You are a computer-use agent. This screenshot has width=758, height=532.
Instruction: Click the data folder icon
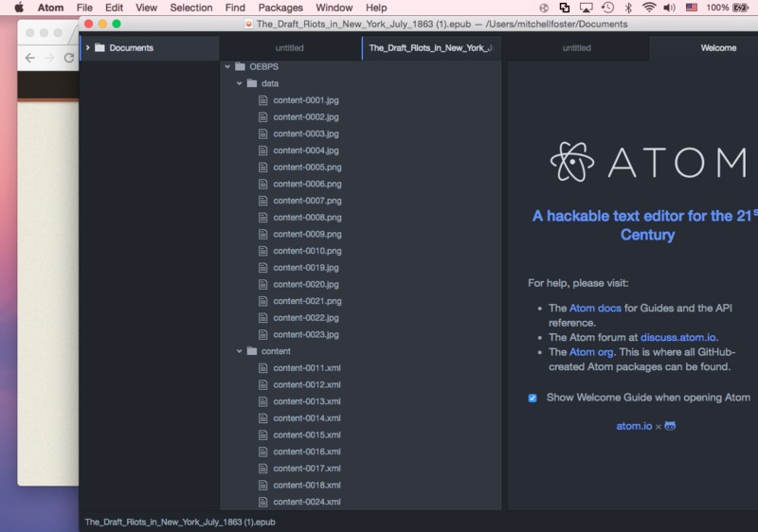[x=252, y=83]
